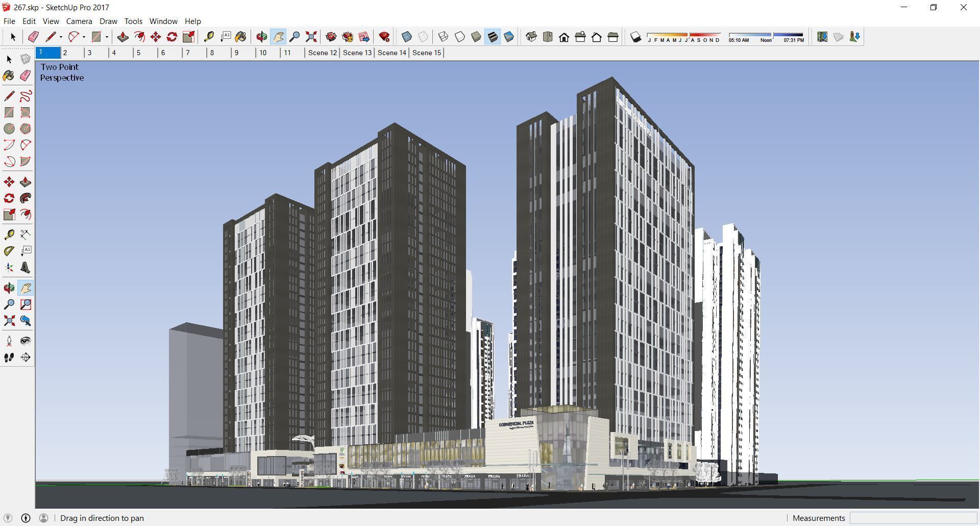Screen dimensions: 980x526
Task: Click the Previous view tool
Action: (26, 321)
